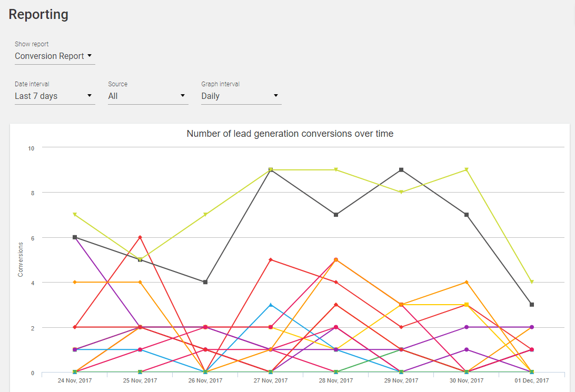Screen dimensions: 575x392
Task: Click the lime triangle data point on 24 Nov
Action: tap(75, 215)
